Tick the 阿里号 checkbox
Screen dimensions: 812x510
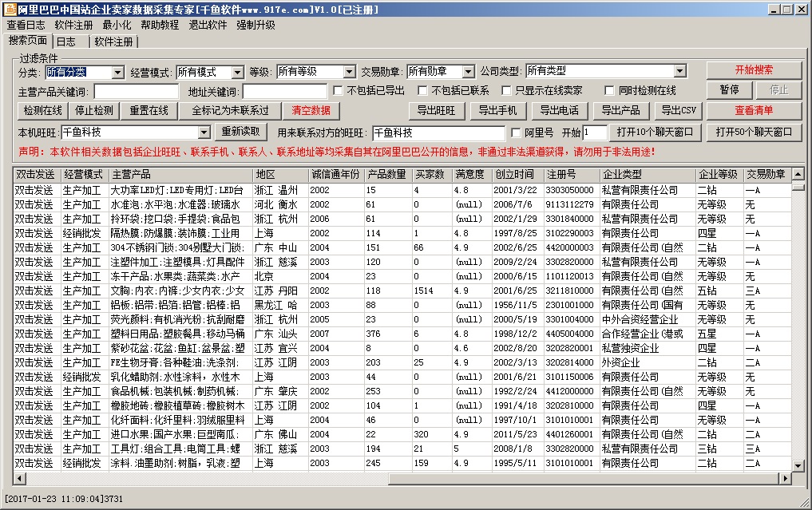coord(516,132)
